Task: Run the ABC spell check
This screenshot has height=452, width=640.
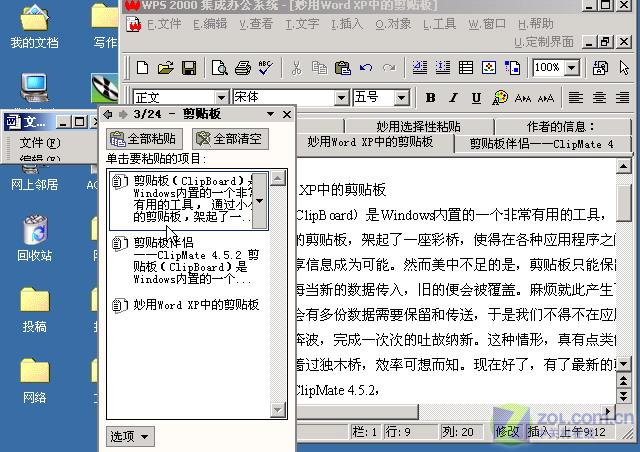Action: coord(266,67)
